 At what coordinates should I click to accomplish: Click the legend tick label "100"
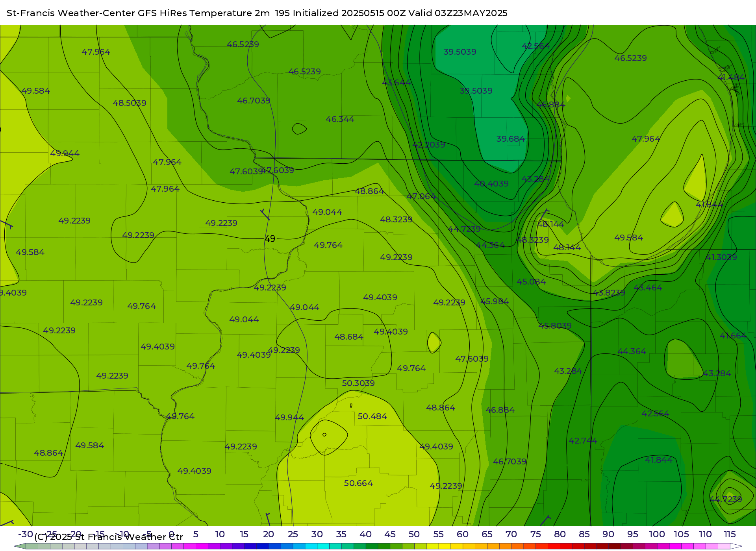pyautogui.click(x=657, y=534)
